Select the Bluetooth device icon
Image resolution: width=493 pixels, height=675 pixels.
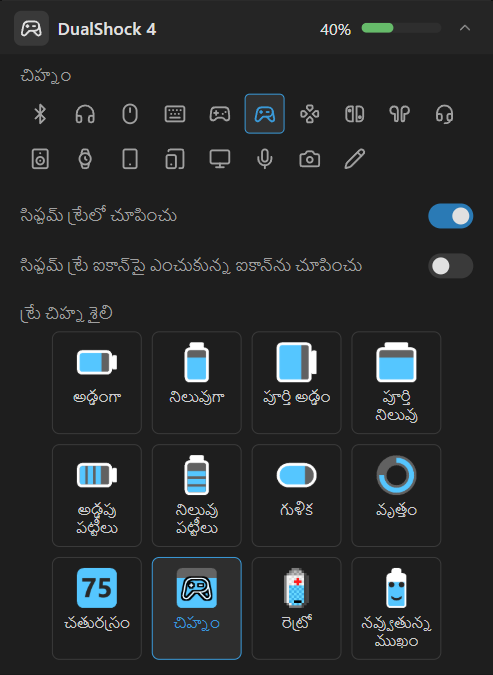point(40,114)
